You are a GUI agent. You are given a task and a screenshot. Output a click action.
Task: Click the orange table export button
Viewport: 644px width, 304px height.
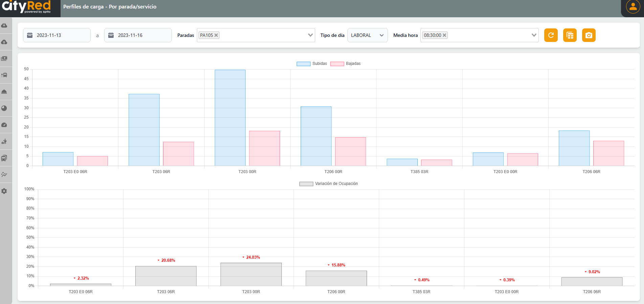click(x=570, y=35)
